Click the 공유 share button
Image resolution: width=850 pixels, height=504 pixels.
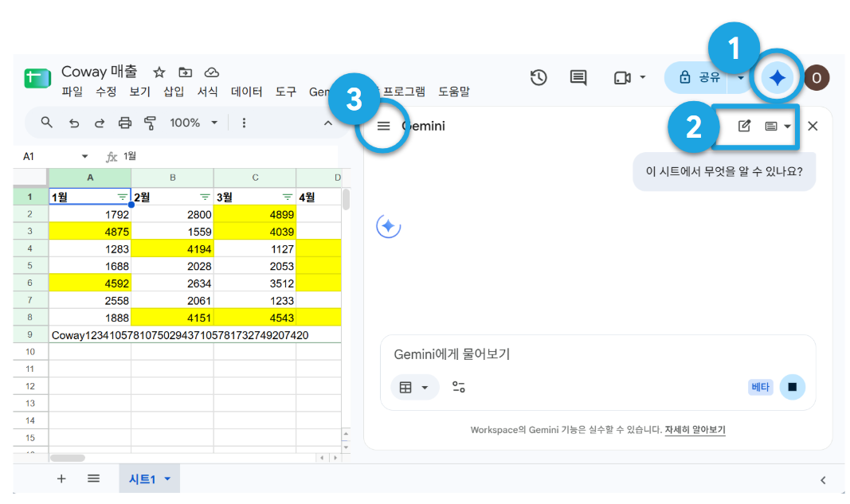click(x=700, y=77)
